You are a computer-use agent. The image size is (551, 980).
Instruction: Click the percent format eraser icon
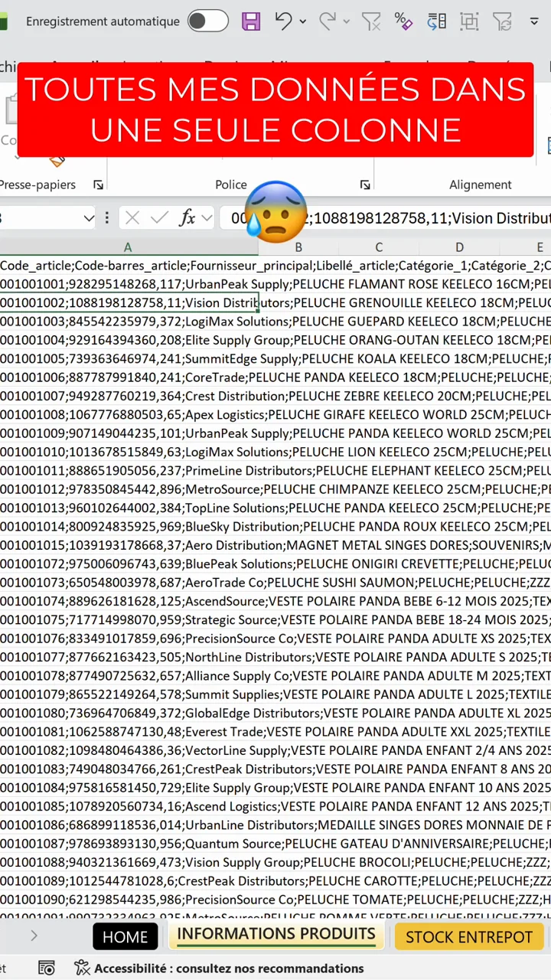(x=403, y=21)
